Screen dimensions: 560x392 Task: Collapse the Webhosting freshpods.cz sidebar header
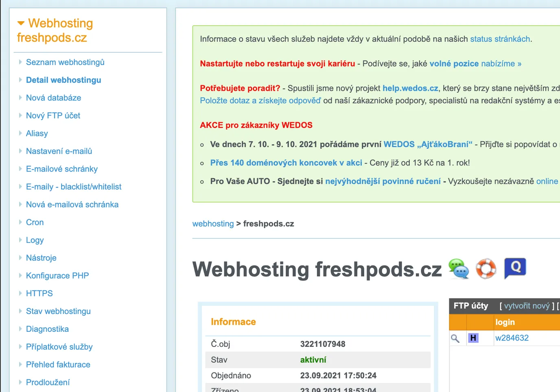(55, 30)
